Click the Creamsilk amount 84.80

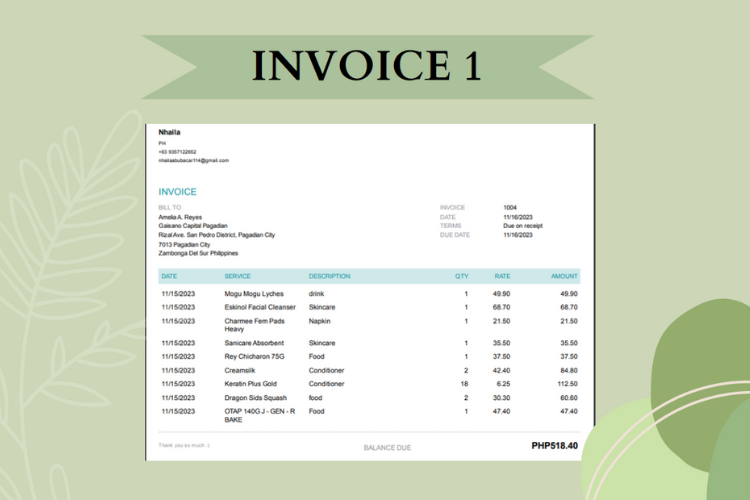coord(569,371)
